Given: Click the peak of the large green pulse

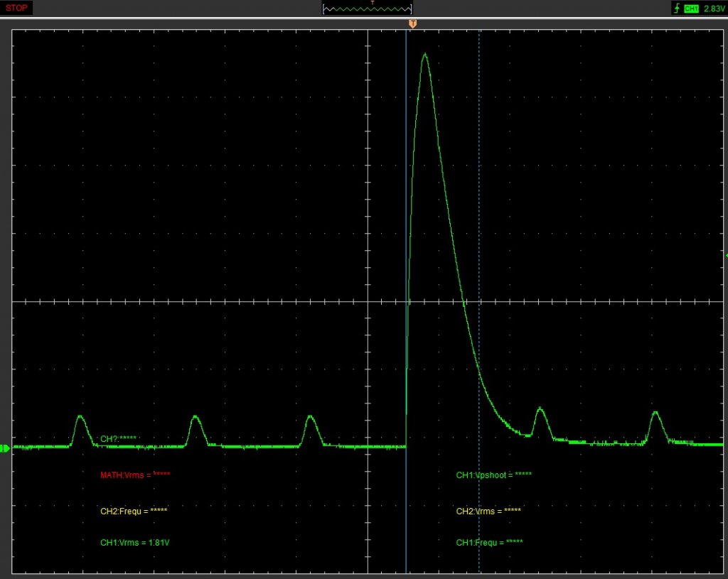Looking at the screenshot, I should [425, 55].
